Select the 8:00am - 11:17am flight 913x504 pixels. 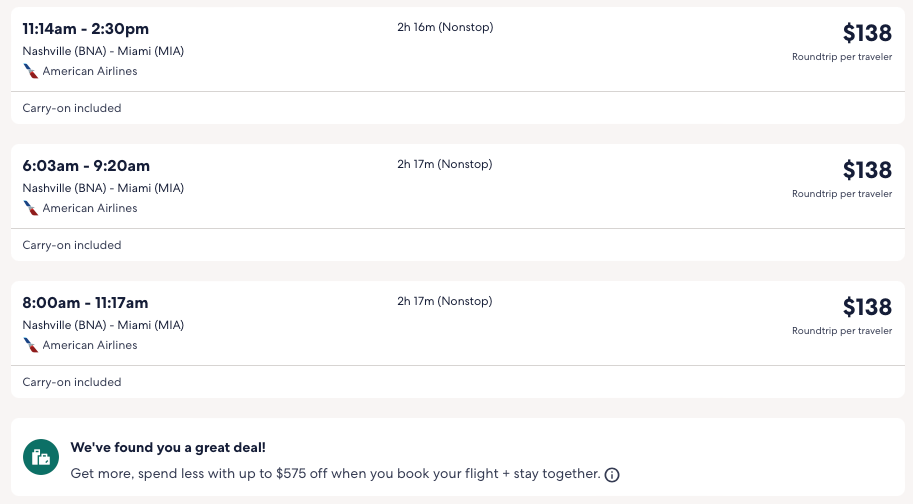[x=85, y=303]
